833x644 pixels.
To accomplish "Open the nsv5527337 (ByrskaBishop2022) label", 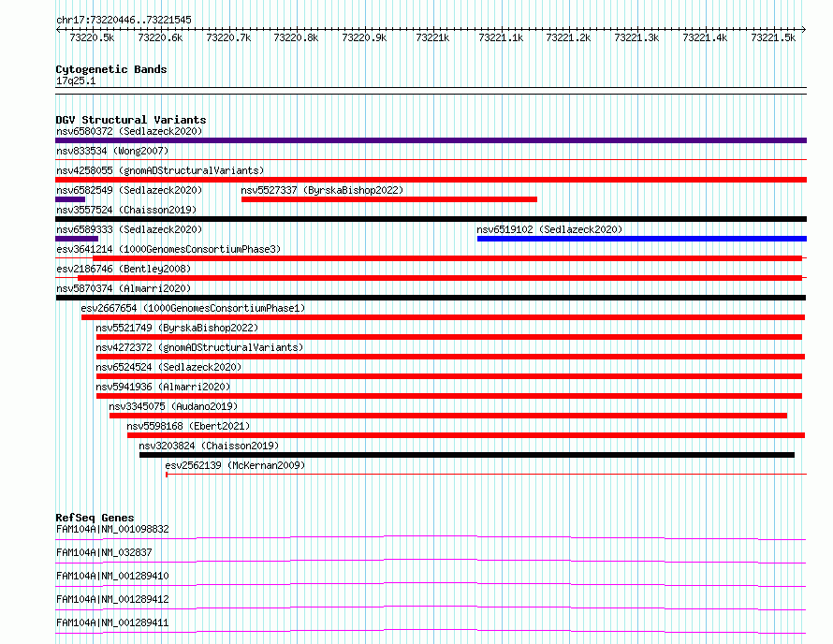I will pyautogui.click(x=322, y=190).
